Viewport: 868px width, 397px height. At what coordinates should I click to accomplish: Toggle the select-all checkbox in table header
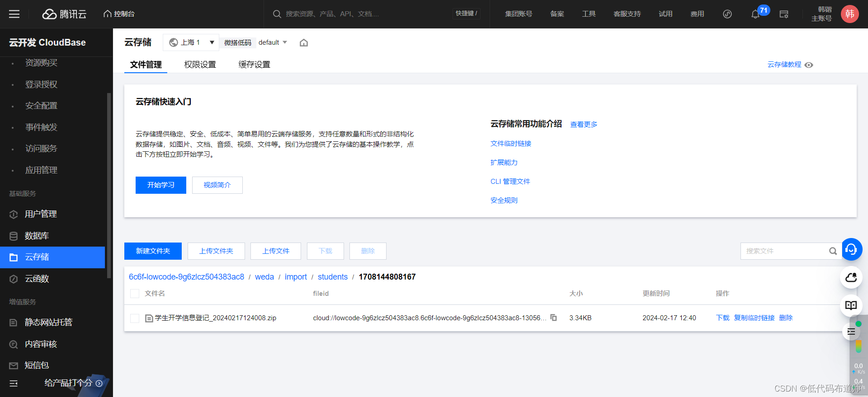(135, 294)
